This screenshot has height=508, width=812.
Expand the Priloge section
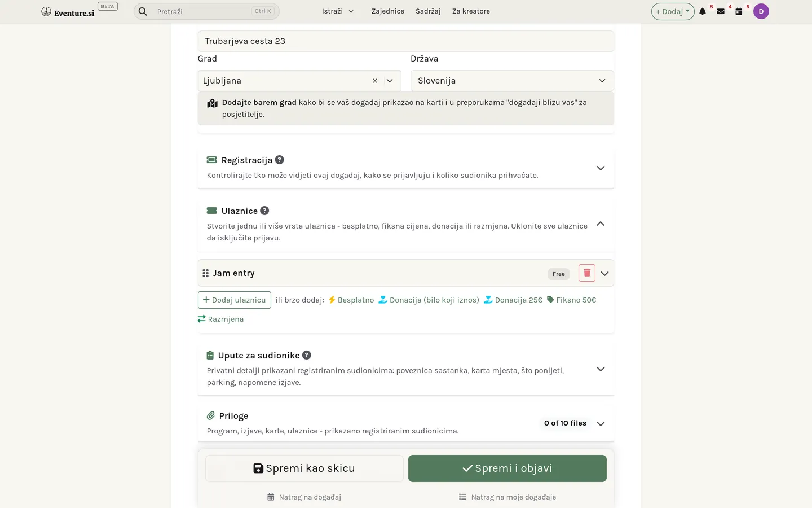pyautogui.click(x=601, y=424)
